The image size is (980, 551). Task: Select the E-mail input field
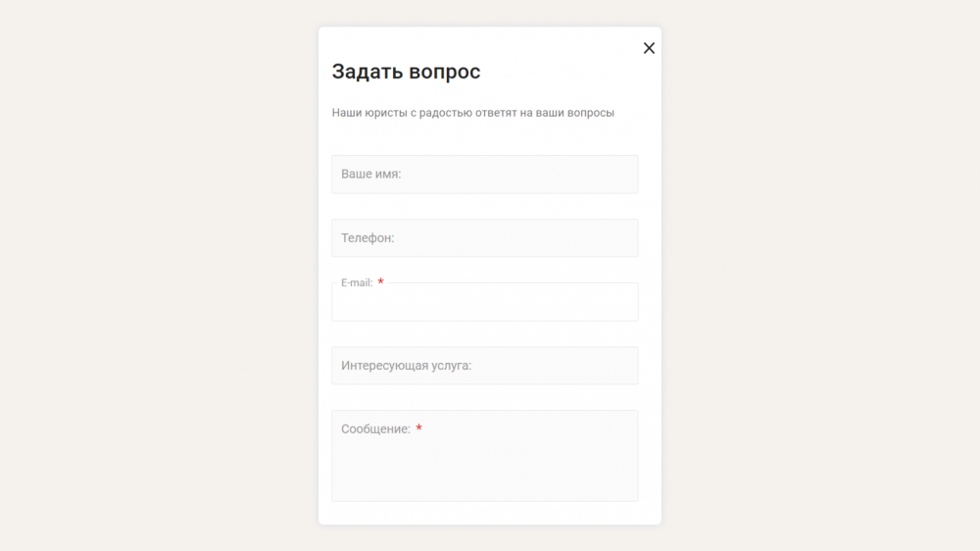pyautogui.click(x=484, y=302)
